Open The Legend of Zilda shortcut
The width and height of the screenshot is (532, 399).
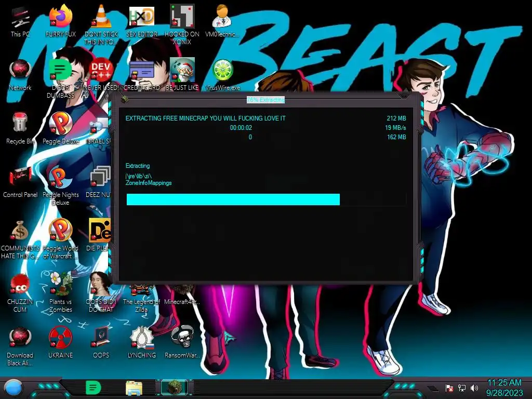142,299
